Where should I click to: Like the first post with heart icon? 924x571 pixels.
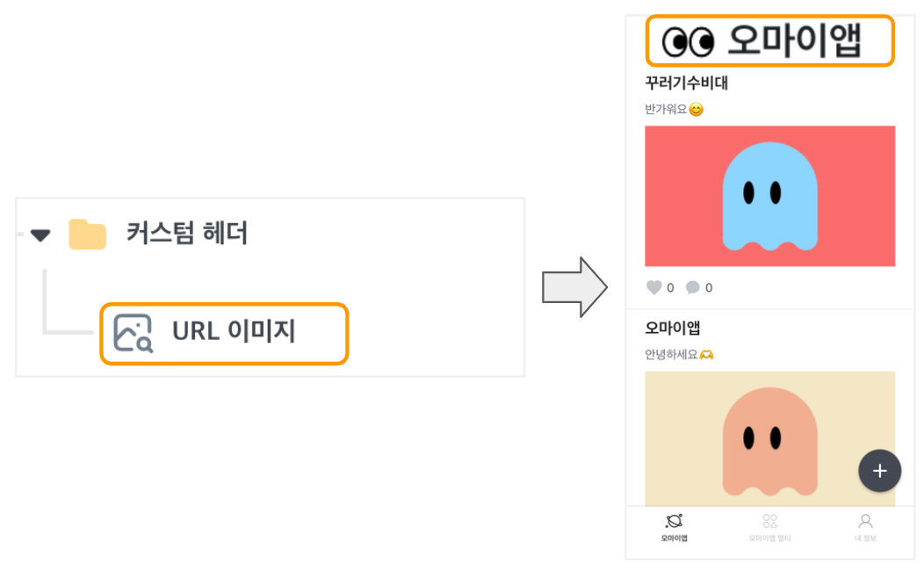654,287
